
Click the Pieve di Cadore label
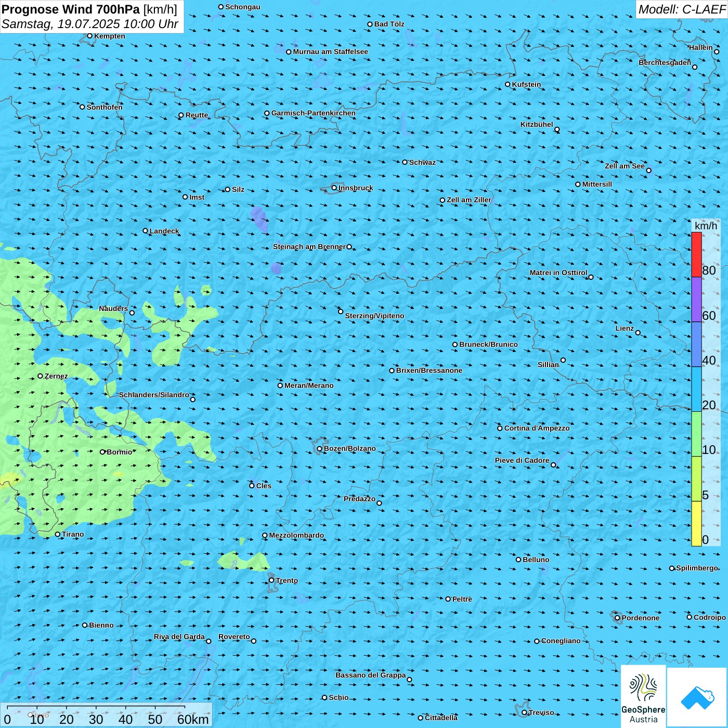click(522, 460)
